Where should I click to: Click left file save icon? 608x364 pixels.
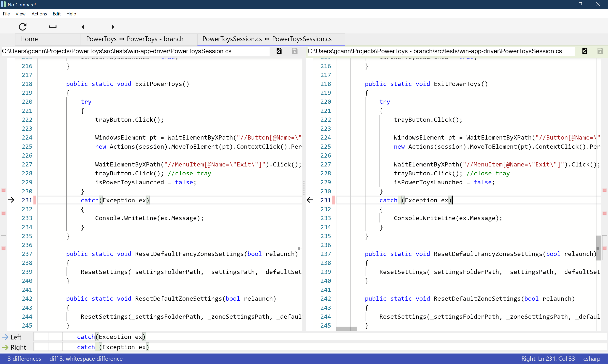point(294,51)
